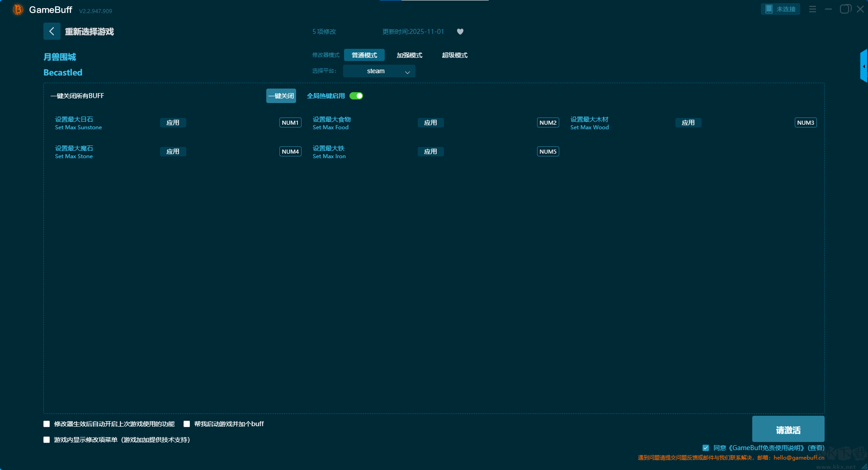Image resolution: width=868 pixels, height=470 pixels.
Task: Enable auto-restore last used functions checkbox
Action: (47, 424)
